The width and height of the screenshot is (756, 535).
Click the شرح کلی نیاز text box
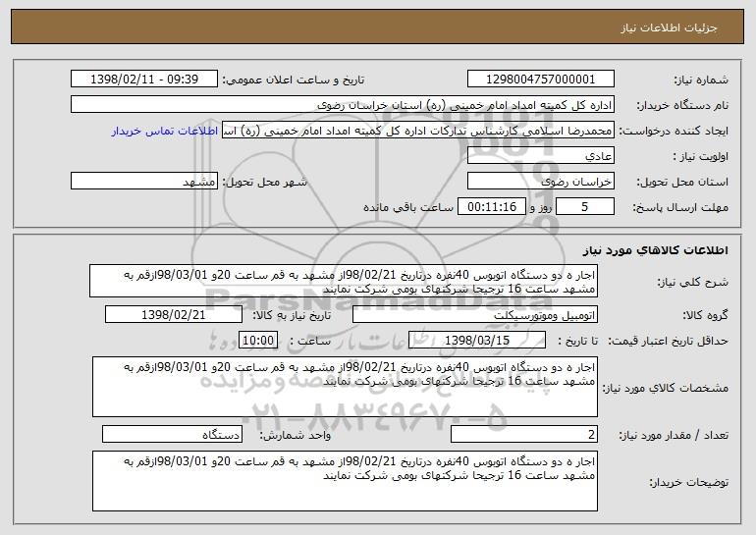pyautogui.click(x=344, y=281)
